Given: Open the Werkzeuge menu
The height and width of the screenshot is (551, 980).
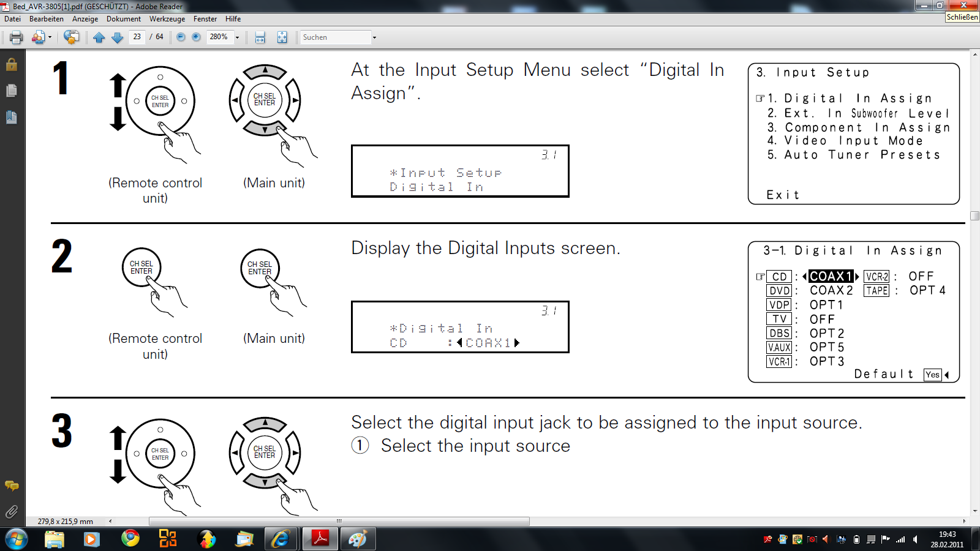Looking at the screenshot, I should [x=167, y=19].
